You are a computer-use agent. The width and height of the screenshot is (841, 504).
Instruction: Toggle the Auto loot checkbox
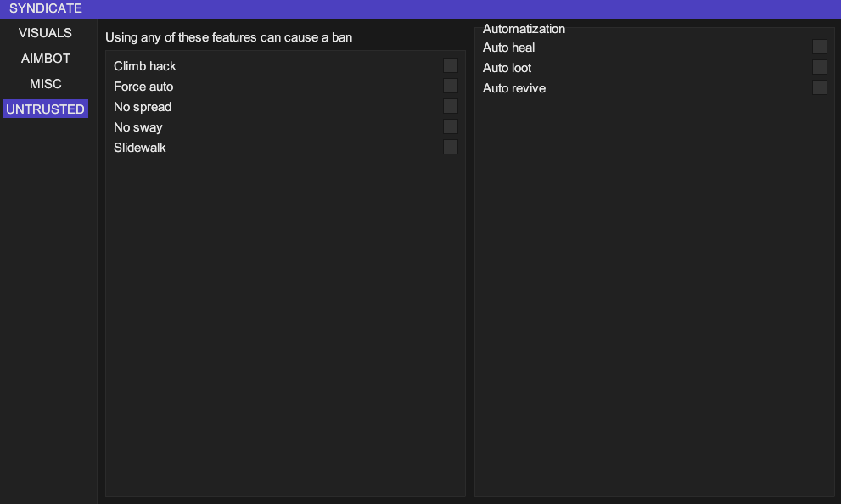tap(819, 67)
